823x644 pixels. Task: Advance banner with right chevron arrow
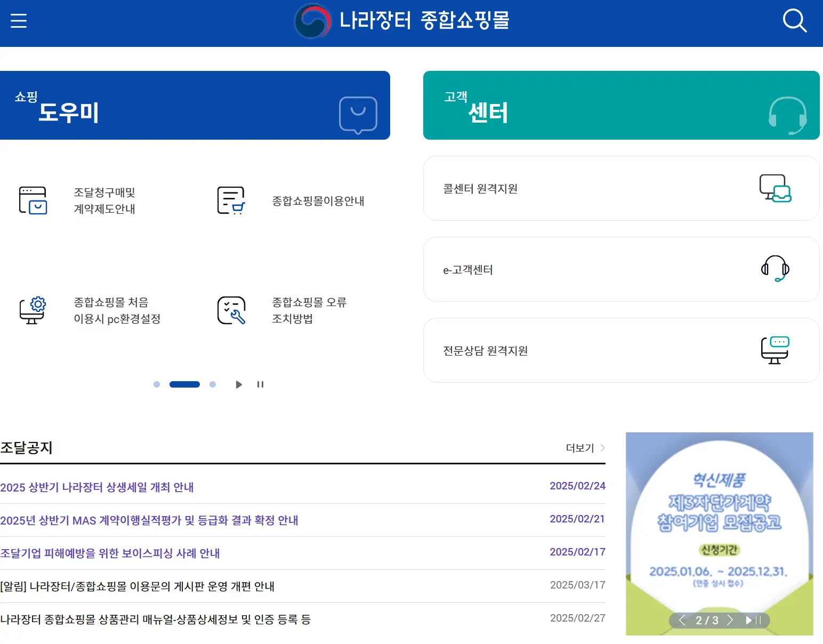pos(730,620)
